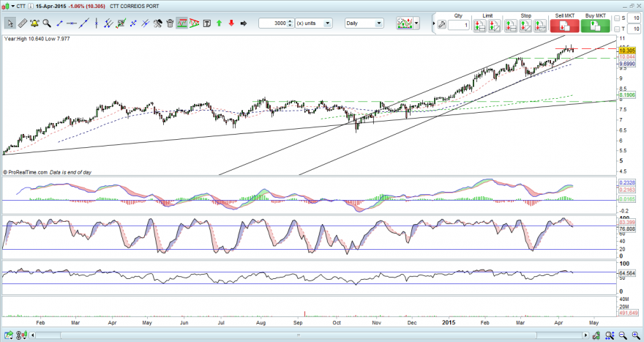
Task: Select the text annotation tool
Action: [206, 23]
